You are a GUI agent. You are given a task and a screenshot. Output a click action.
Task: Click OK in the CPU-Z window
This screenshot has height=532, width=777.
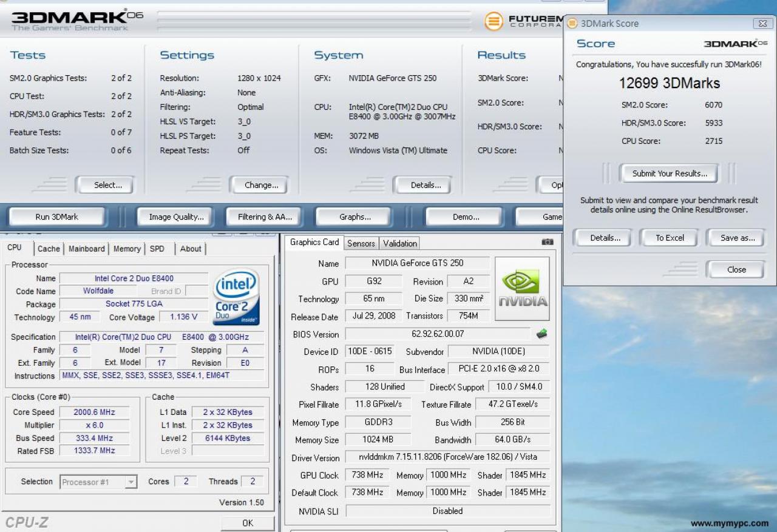(248, 523)
